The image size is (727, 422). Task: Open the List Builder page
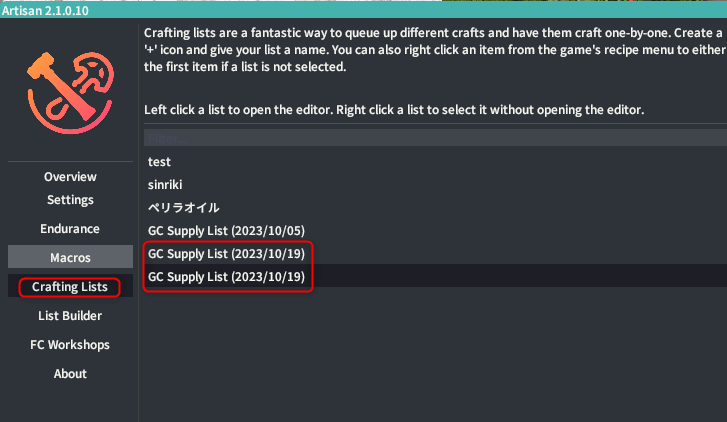70,316
